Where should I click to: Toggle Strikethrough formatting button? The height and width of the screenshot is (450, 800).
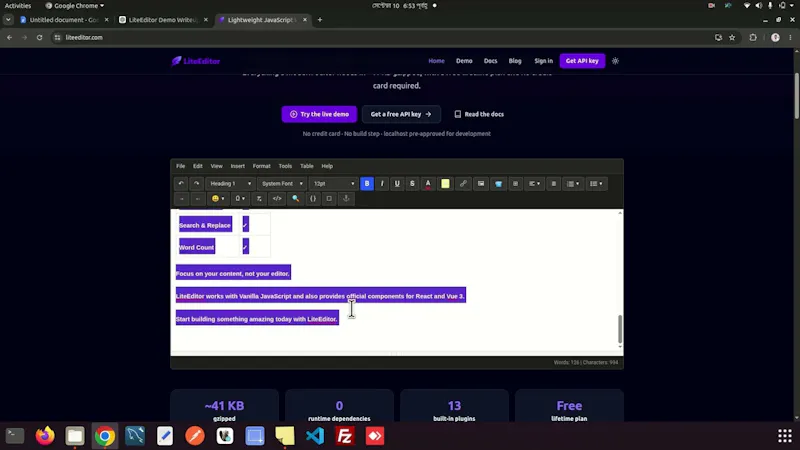coord(412,184)
